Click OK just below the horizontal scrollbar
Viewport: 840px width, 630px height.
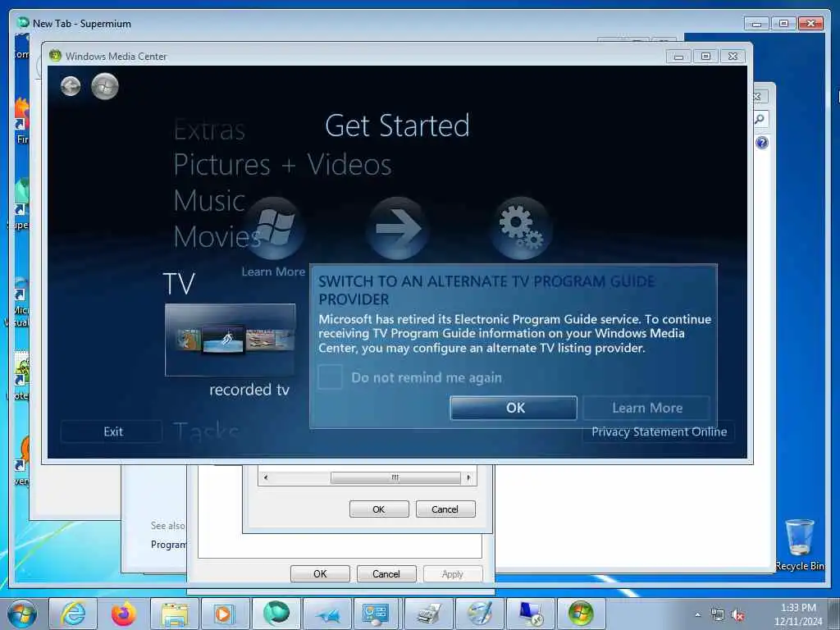tap(379, 509)
